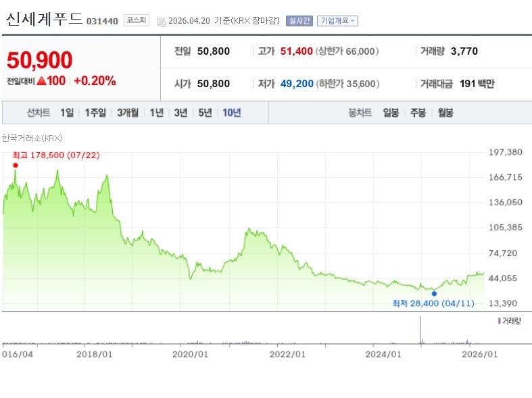The height and width of the screenshot is (398, 532).
Task: Click the 신세계푸드 stock name title
Action: pyautogui.click(x=44, y=20)
